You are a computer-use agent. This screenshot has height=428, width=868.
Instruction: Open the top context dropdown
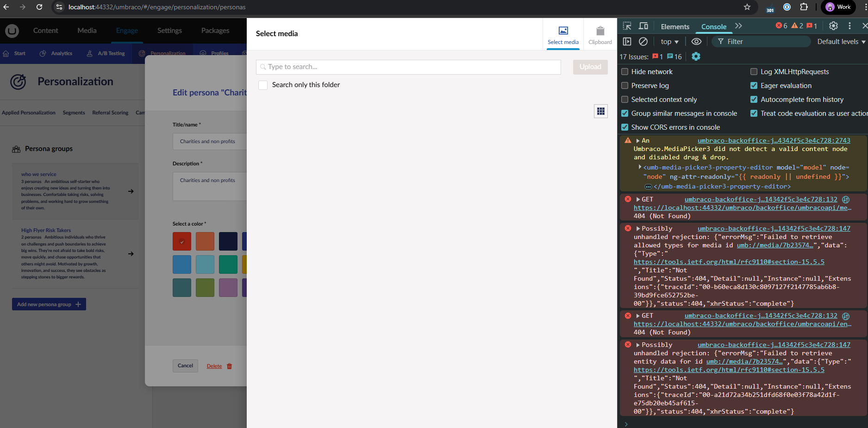click(x=669, y=42)
